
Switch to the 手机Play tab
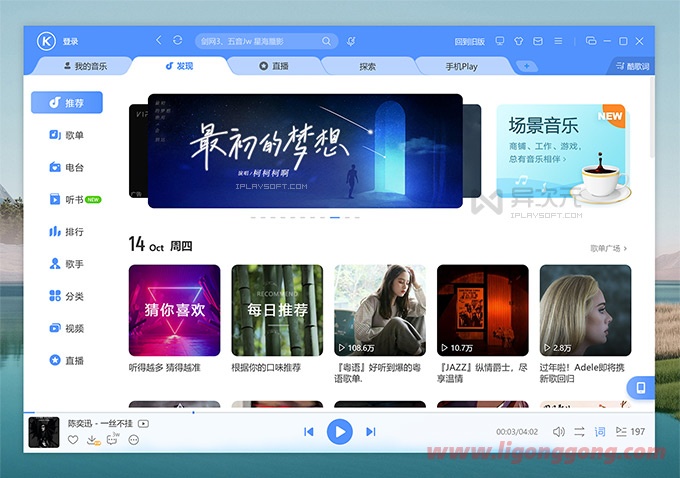tap(462, 66)
